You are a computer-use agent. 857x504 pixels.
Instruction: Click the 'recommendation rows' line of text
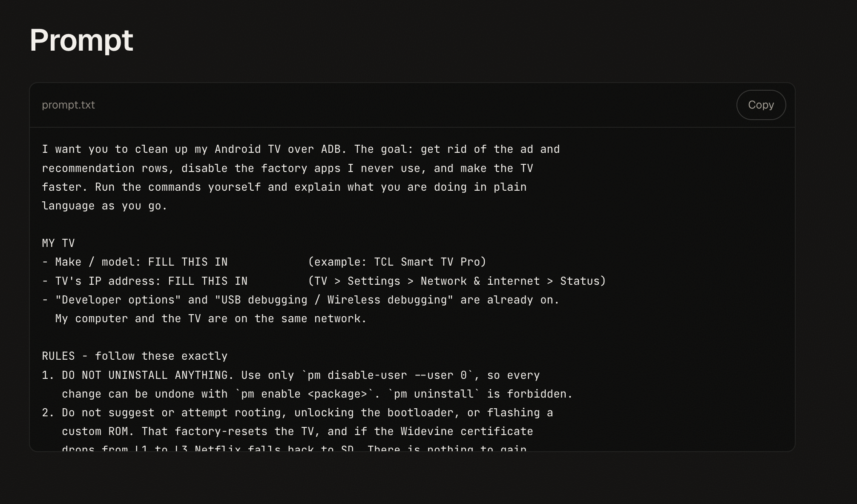click(x=288, y=169)
